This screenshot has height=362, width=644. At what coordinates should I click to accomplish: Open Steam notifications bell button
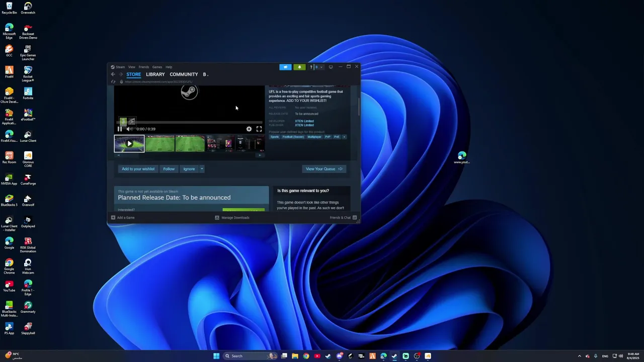(x=299, y=67)
